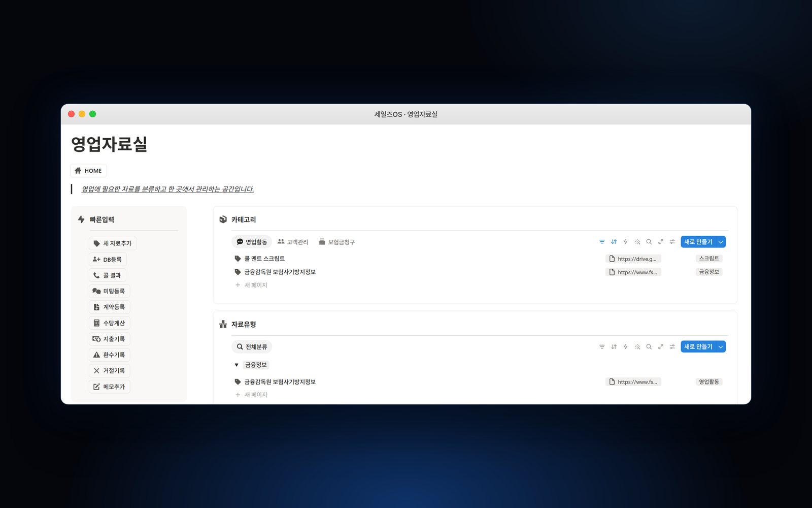Click the 수당계산 button
Image resolution: width=812 pixels, height=508 pixels.
click(x=110, y=323)
